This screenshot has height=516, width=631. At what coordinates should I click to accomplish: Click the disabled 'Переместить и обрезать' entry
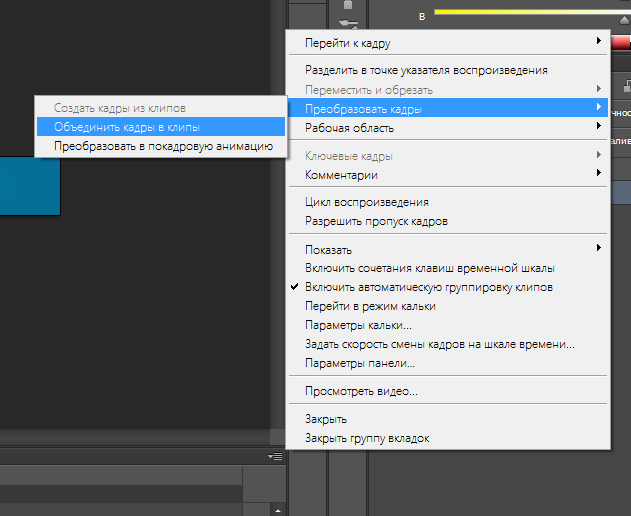pyautogui.click(x=448, y=90)
